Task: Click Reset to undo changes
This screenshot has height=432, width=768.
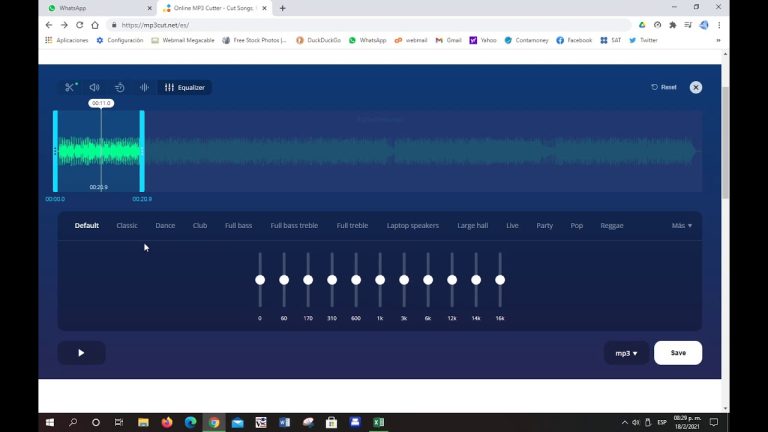Action: click(x=664, y=87)
